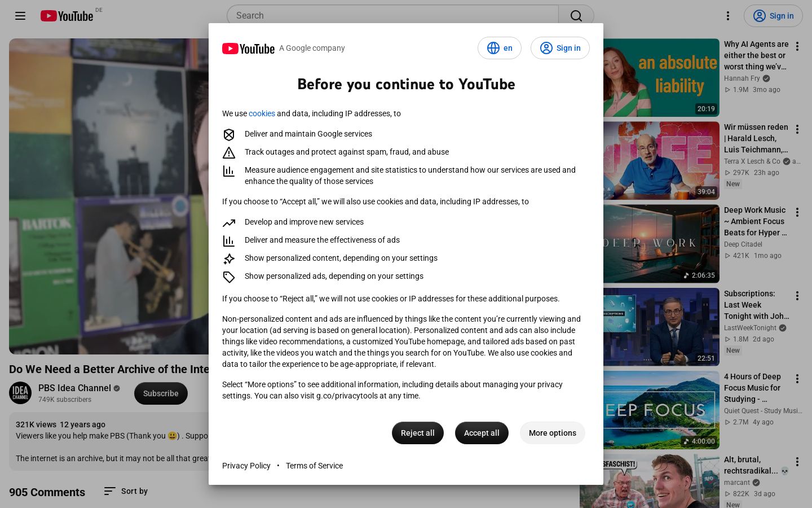Open 'Subscriptions: Last Week Tonight' title
The height and width of the screenshot is (508, 812).
tap(757, 305)
